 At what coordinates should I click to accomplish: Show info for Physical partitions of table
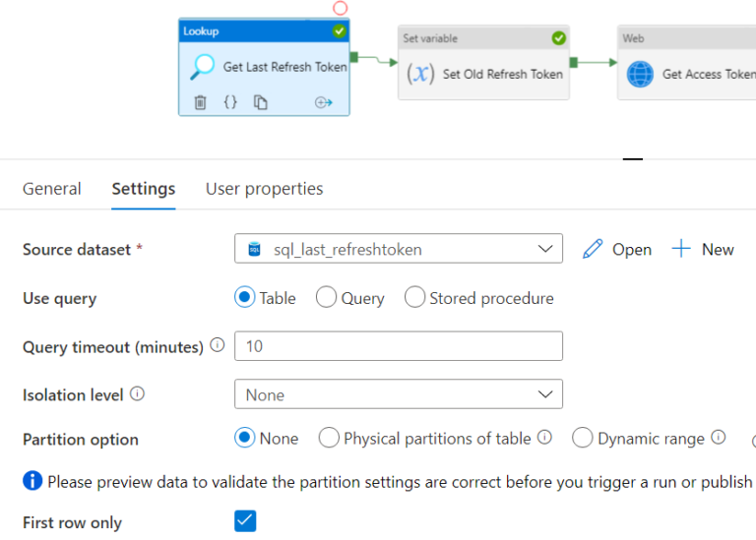click(544, 437)
